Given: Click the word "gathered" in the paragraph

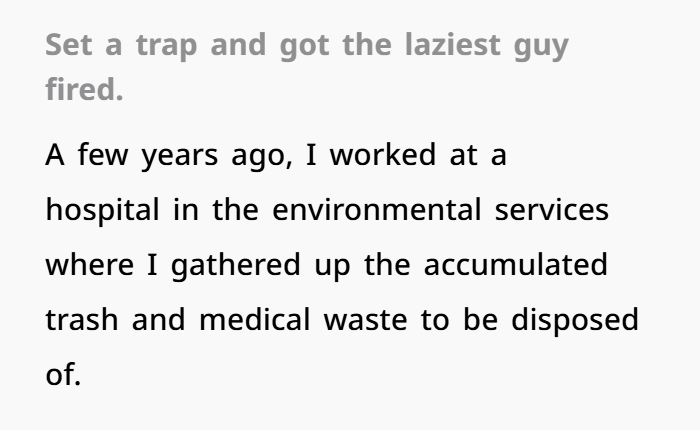Looking at the screenshot, I should [x=236, y=266].
